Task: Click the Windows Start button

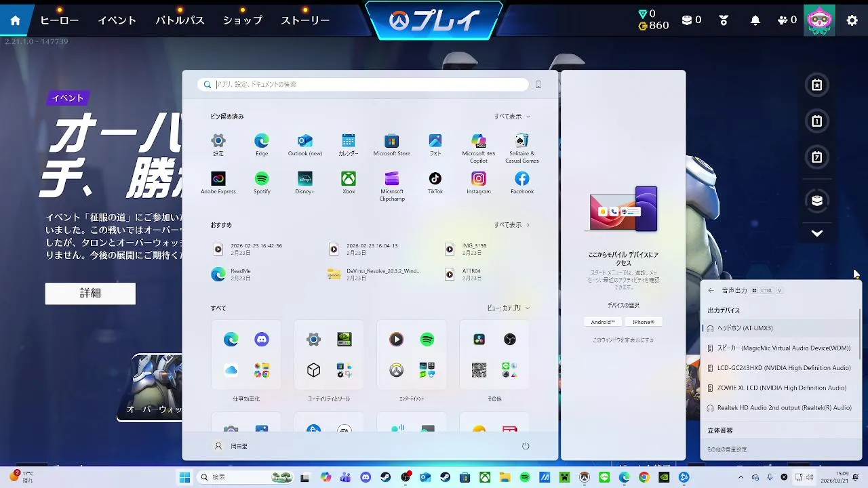Action: pyautogui.click(x=184, y=477)
